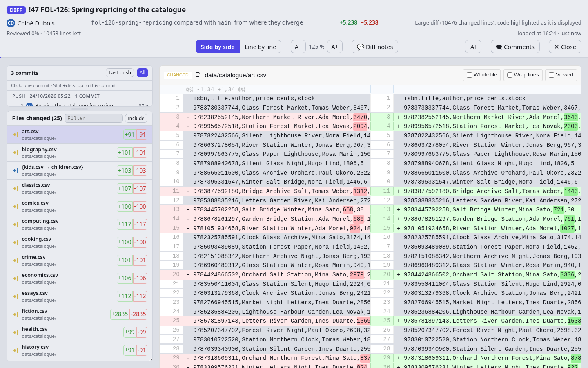
Task: Click the status icon beside computing.csv
Action: pos(15,224)
